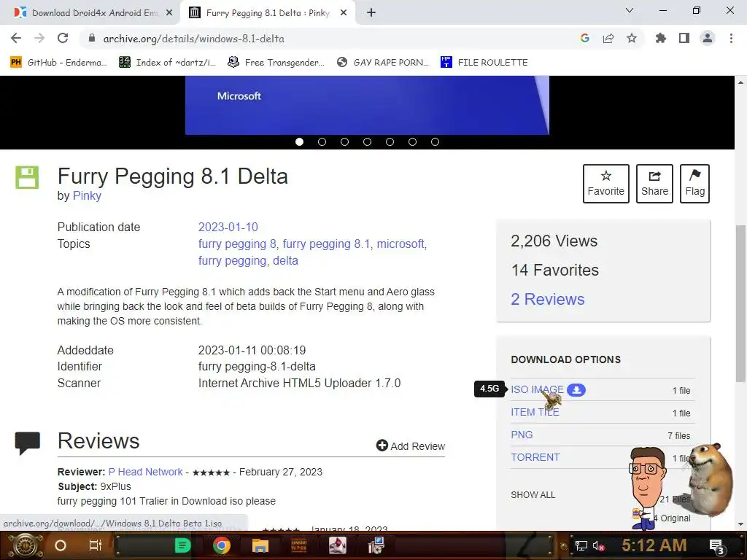Open the 2 Reviews link

point(547,299)
